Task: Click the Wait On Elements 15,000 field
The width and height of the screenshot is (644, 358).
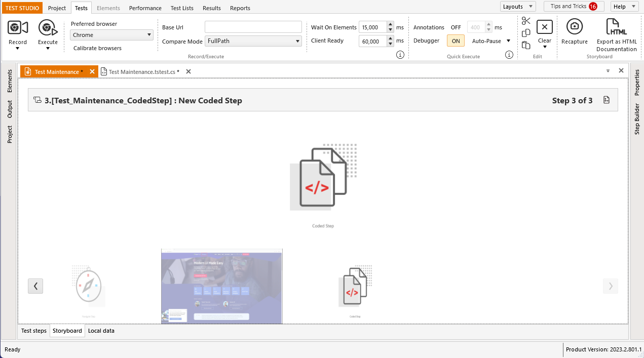Action: [x=372, y=27]
